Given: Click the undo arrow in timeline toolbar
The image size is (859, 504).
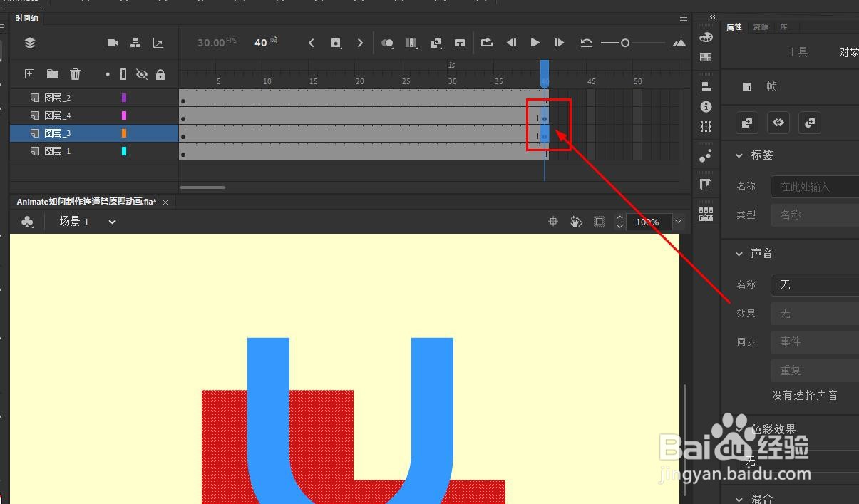Looking at the screenshot, I should click(587, 43).
